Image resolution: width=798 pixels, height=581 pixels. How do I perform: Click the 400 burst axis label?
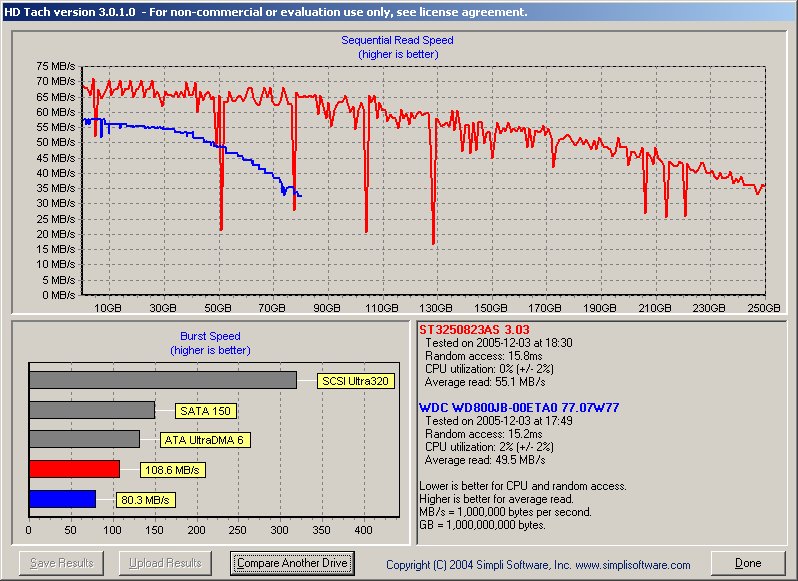[x=363, y=530]
